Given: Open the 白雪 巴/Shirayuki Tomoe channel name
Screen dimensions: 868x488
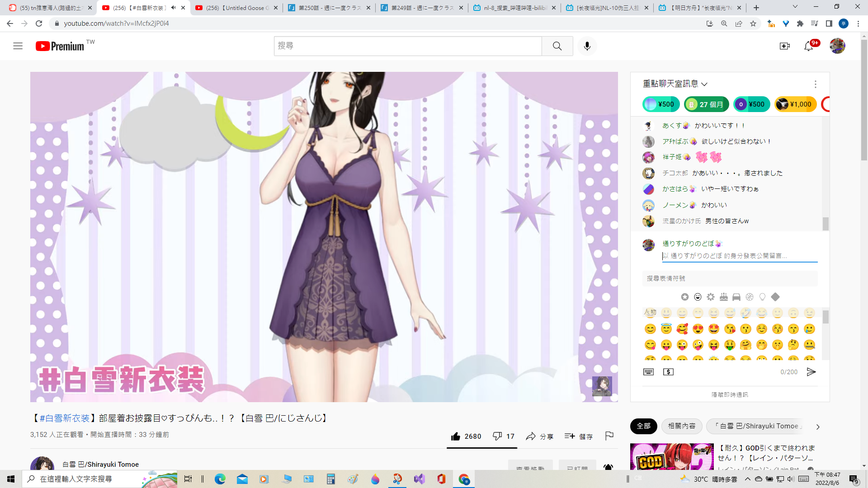Looking at the screenshot, I should (100, 465).
